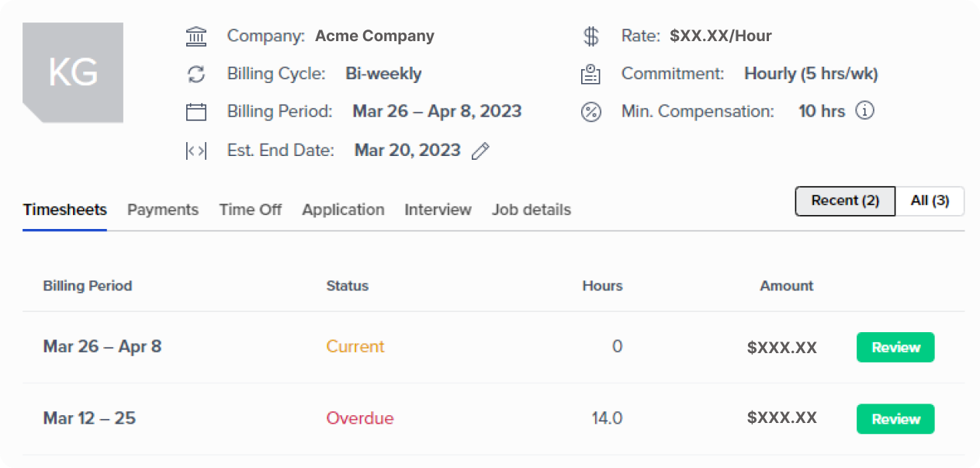The image size is (980, 468).
Task: Click the bank building icon beside Company
Action: coord(196,36)
